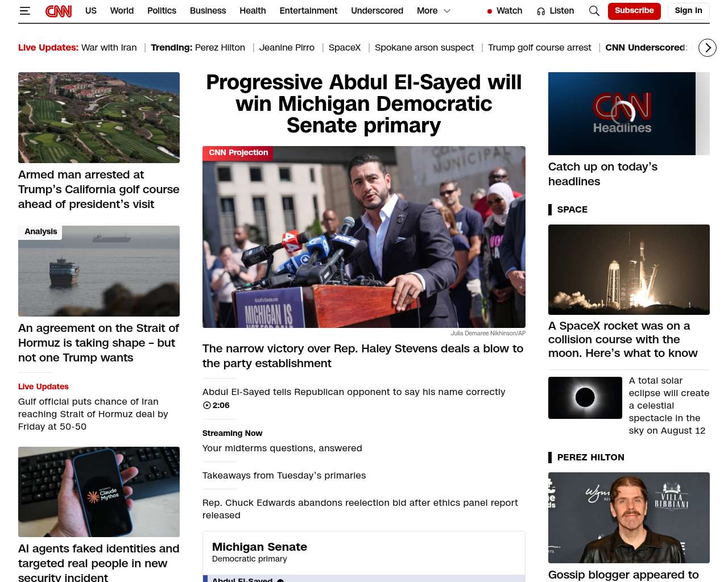This screenshot has width=728, height=582.
Task: Open the Underscored section
Action: pyautogui.click(x=377, y=11)
